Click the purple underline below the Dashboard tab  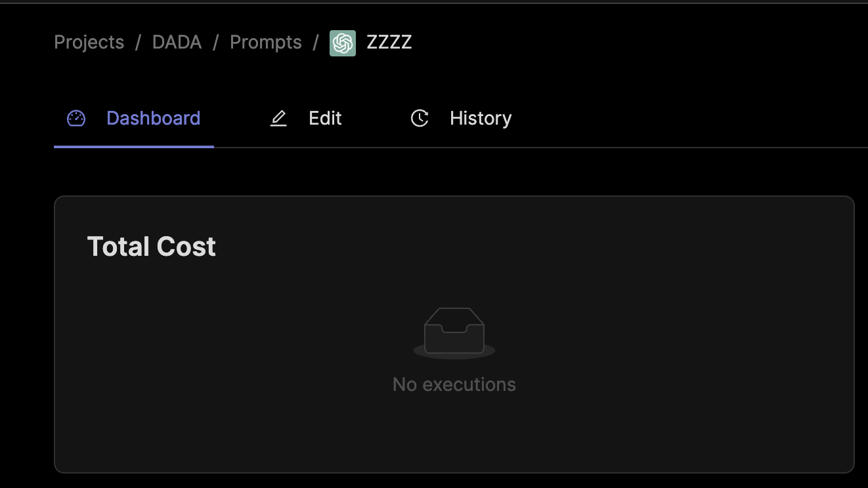[133, 147]
